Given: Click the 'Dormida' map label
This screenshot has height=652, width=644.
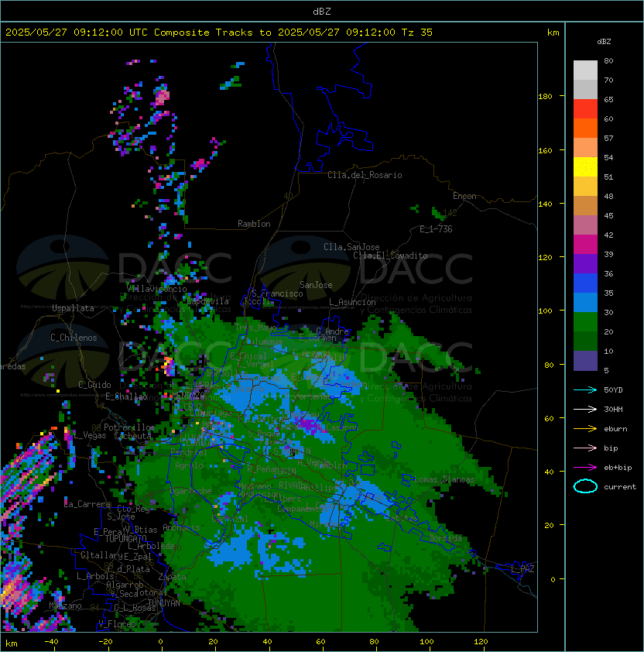Looking at the screenshot, I should click(x=445, y=538).
